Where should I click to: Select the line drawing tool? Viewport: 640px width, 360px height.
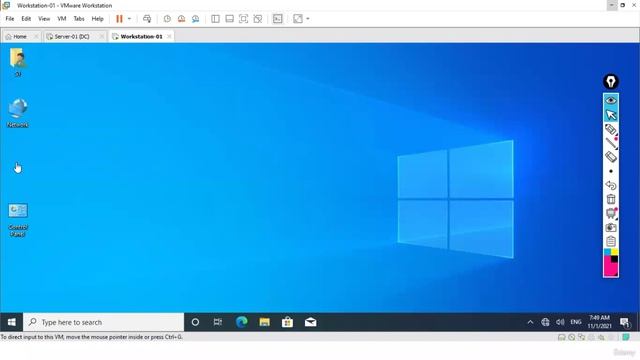click(611, 143)
